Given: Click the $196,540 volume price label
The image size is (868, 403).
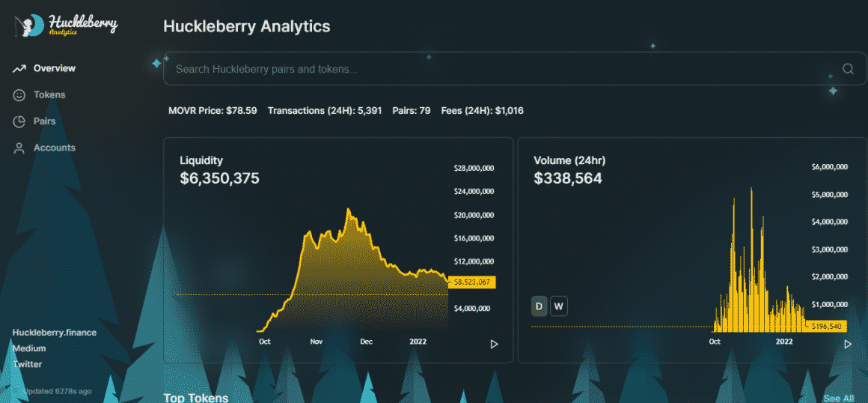Looking at the screenshot, I should tap(826, 327).
